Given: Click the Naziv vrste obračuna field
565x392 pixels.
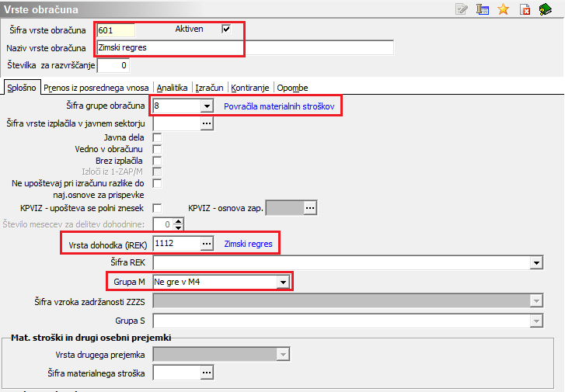Looking at the screenshot, I should 245,47.
